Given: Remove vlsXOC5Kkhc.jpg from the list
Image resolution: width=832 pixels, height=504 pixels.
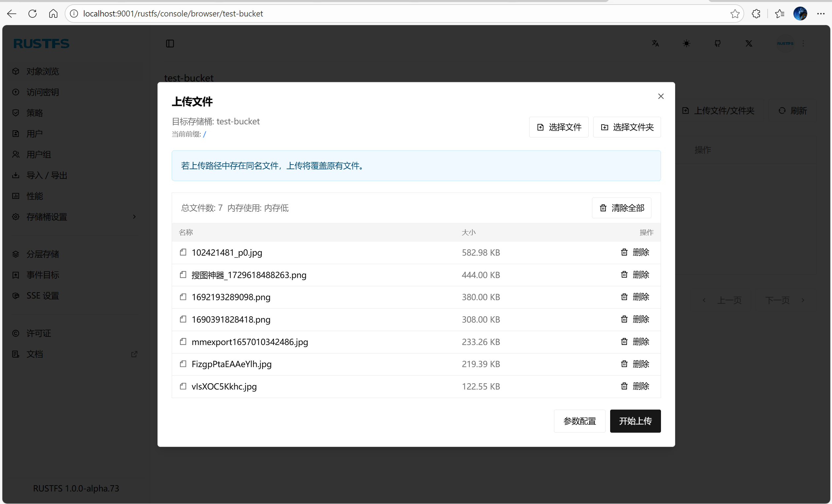Looking at the screenshot, I should [x=635, y=386].
